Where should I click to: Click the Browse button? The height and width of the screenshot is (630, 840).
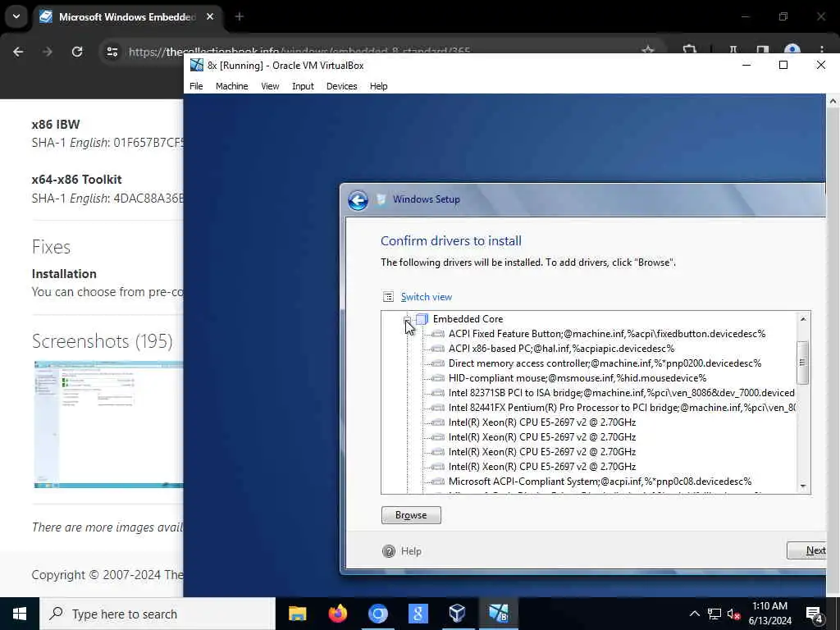[x=411, y=515]
